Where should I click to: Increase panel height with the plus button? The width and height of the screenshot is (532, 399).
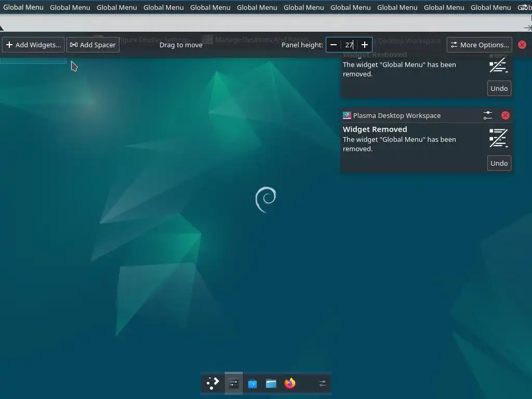coord(365,45)
